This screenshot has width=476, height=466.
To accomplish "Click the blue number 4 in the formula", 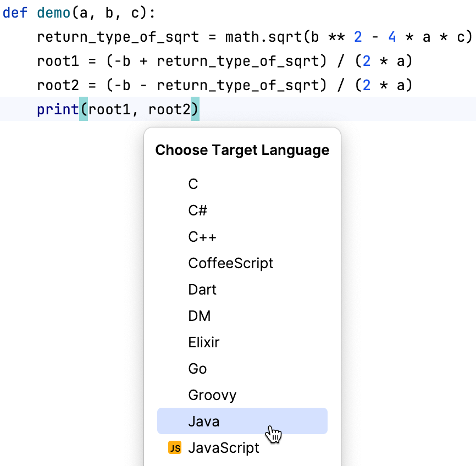I will pos(394,37).
